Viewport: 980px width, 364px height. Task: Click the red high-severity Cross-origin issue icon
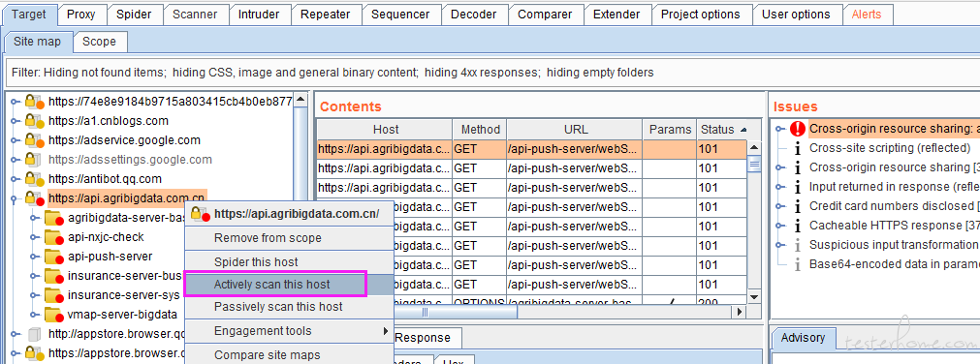[798, 129]
